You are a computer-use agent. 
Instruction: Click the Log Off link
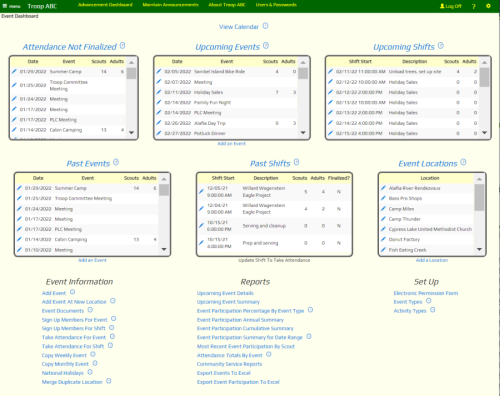tap(454, 6)
